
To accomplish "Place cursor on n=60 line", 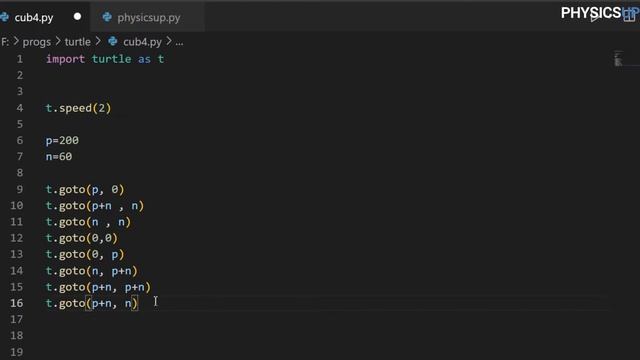I will (59, 157).
